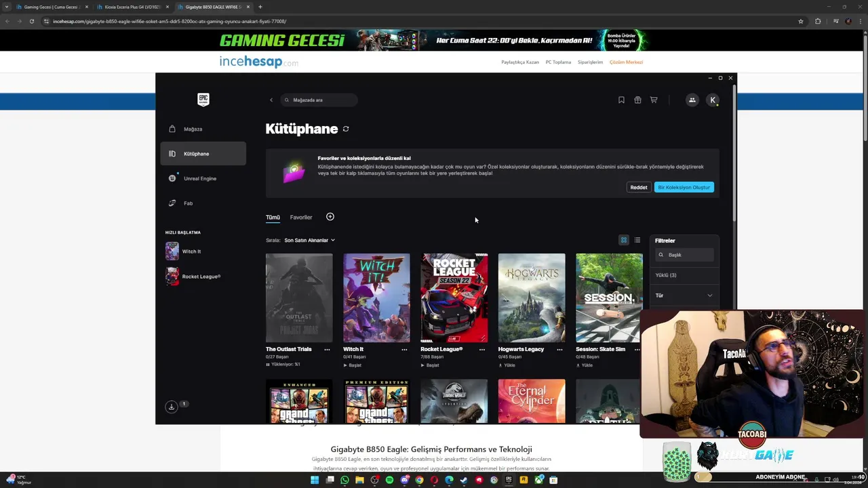This screenshot has height=488, width=868.
Task: Open Discord from the taskbar
Action: [404, 480]
